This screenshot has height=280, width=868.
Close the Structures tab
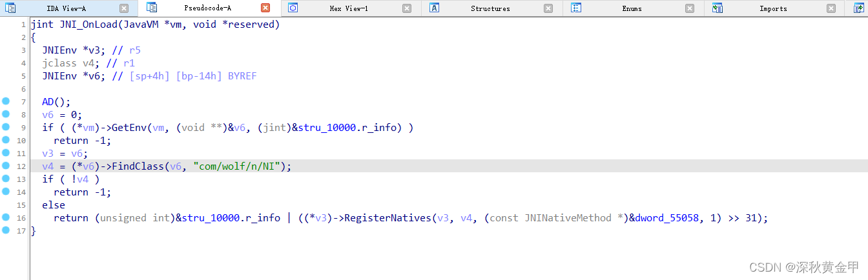pos(548,8)
